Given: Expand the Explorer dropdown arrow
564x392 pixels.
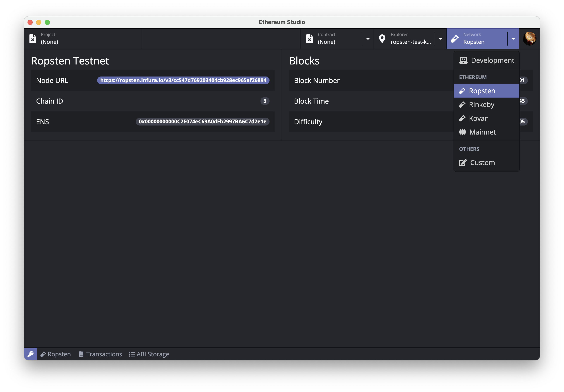Looking at the screenshot, I should pos(440,38).
